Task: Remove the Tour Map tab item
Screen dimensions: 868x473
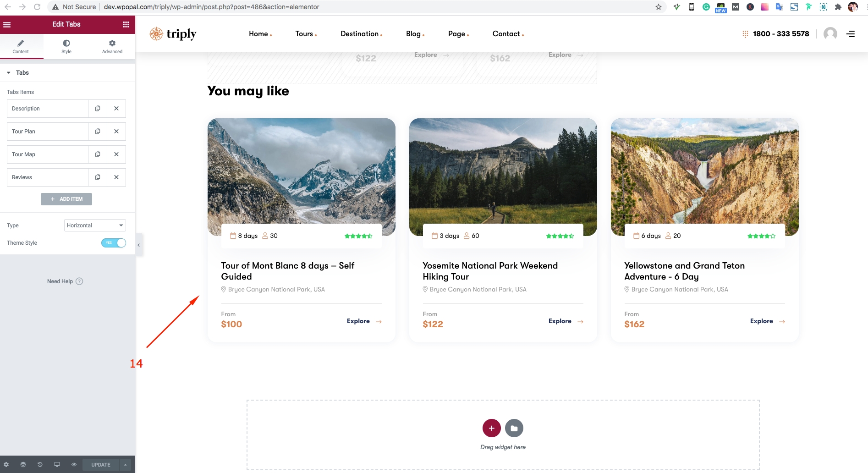Action: pyautogui.click(x=116, y=154)
